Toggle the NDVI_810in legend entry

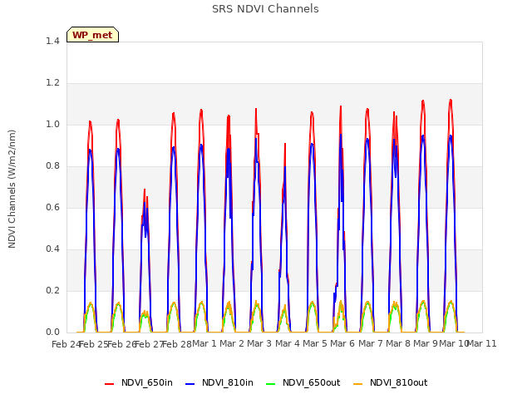[219, 383]
